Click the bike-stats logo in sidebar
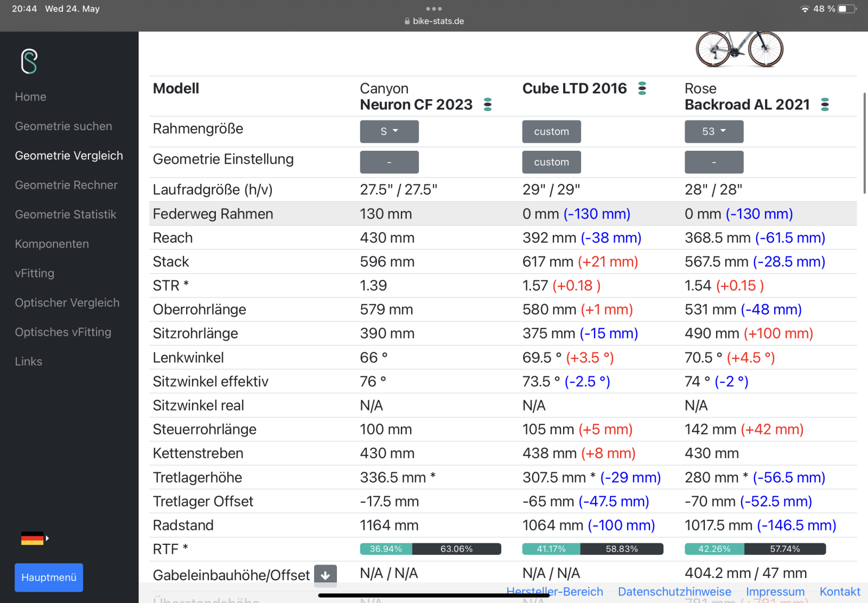 click(29, 61)
